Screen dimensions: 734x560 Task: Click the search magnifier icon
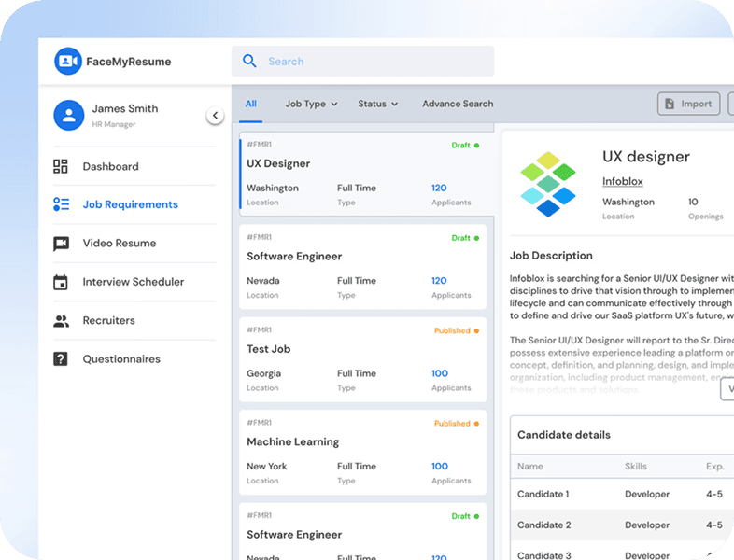pos(249,61)
